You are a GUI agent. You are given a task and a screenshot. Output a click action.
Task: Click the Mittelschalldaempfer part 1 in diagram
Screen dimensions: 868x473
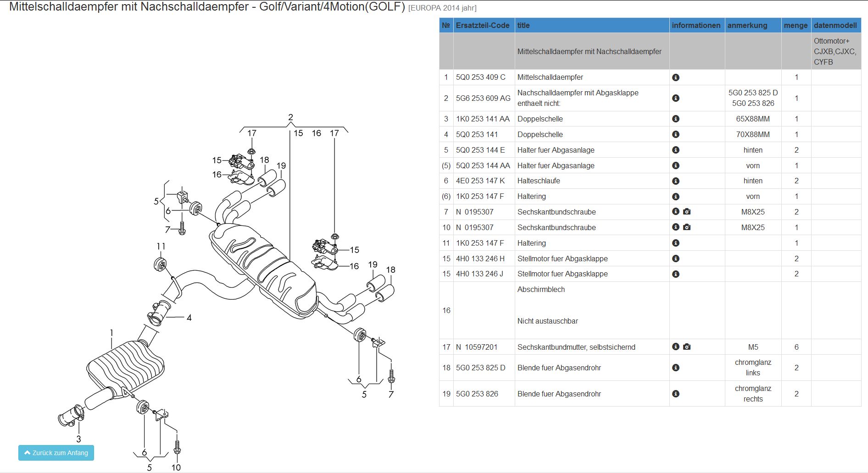(125, 366)
